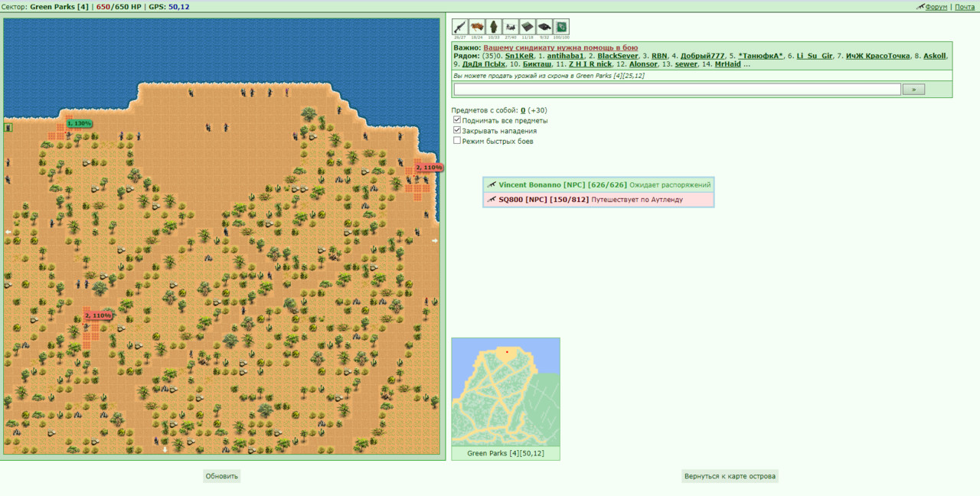Open player Askoll link

coord(935,56)
